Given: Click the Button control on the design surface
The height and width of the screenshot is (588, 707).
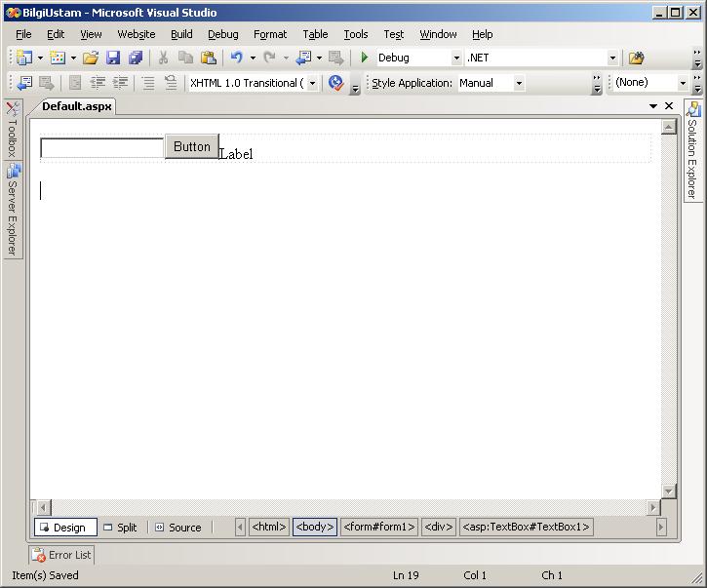Looking at the screenshot, I should (192, 147).
